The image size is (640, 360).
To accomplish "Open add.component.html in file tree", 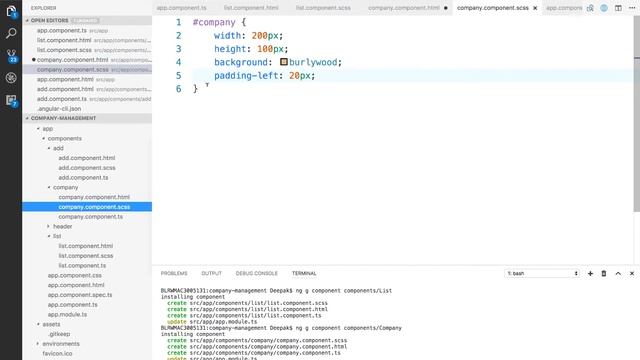I will coord(87,158).
